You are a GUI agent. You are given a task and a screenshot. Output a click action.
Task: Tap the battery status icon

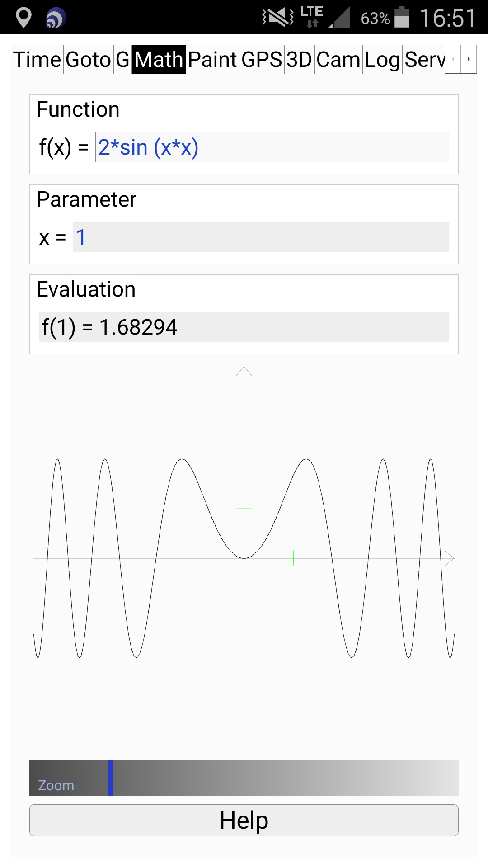coord(402,17)
